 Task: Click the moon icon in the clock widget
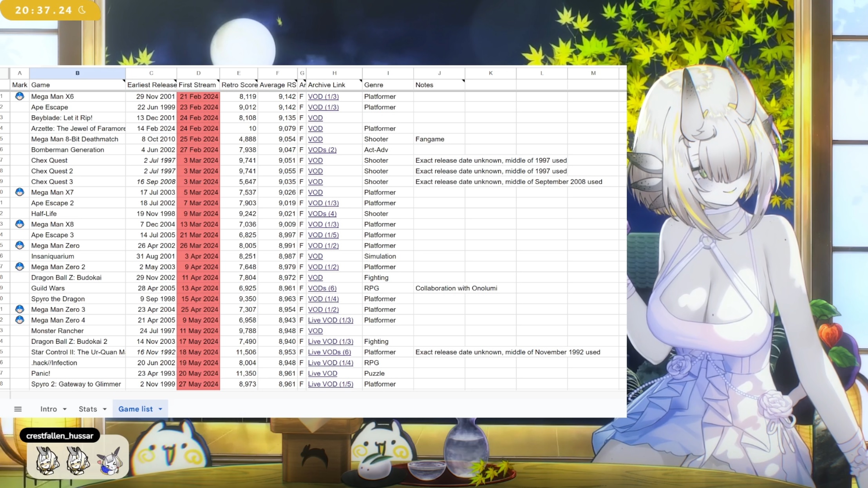coord(82,10)
